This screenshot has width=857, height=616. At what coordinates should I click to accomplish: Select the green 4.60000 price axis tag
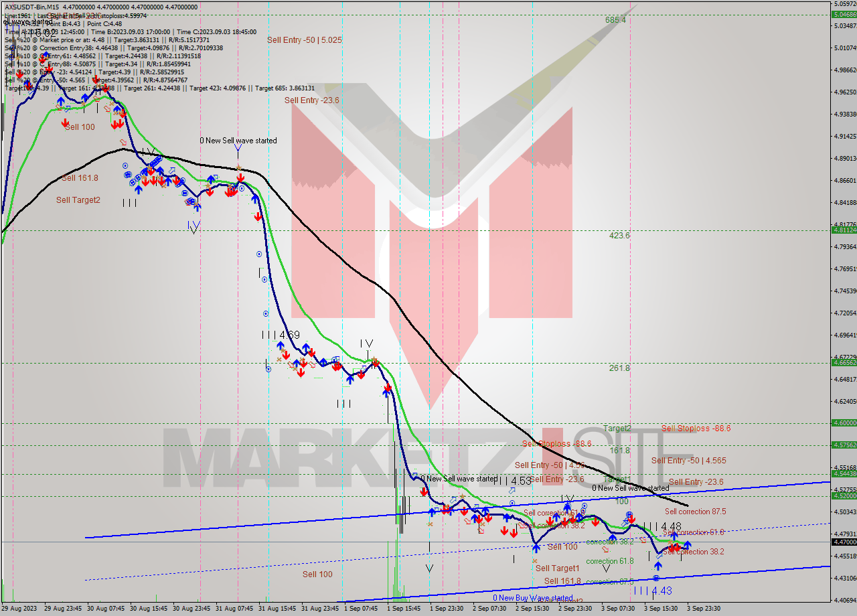(843, 422)
